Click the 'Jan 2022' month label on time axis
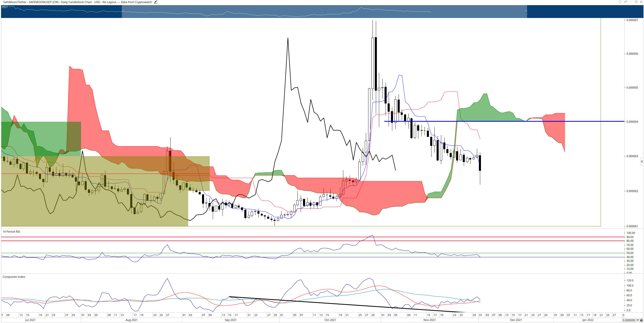 point(588,320)
